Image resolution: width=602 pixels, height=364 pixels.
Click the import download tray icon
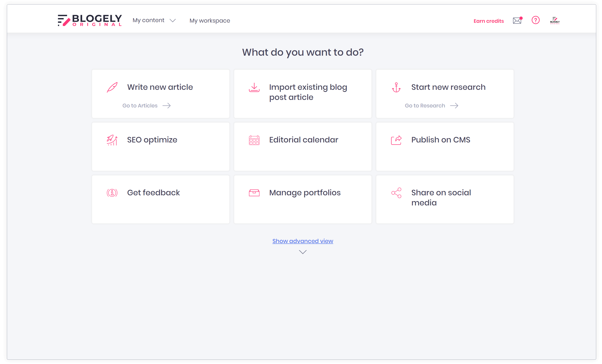(x=254, y=87)
